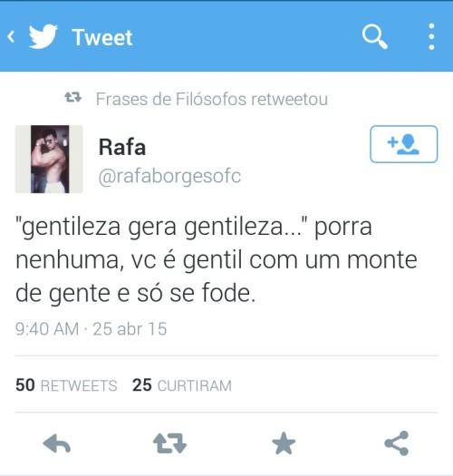Viewport: 453px width, 476px height.
Task: Open the profile name Rafa
Action: coord(122,147)
